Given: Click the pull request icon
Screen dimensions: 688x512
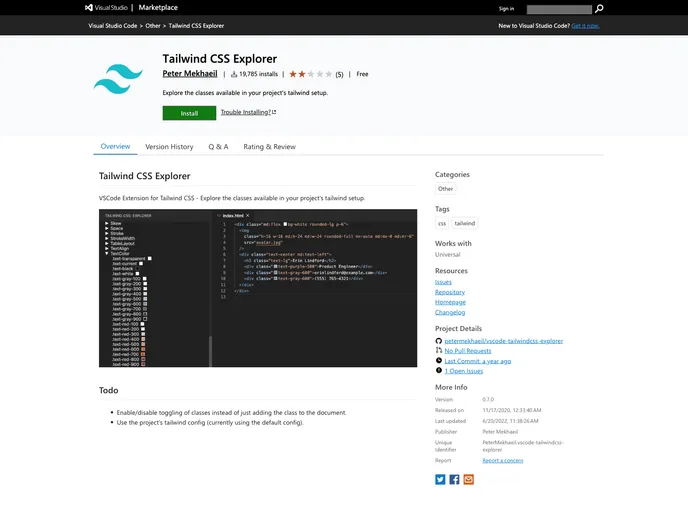Looking at the screenshot, I should [438, 351].
